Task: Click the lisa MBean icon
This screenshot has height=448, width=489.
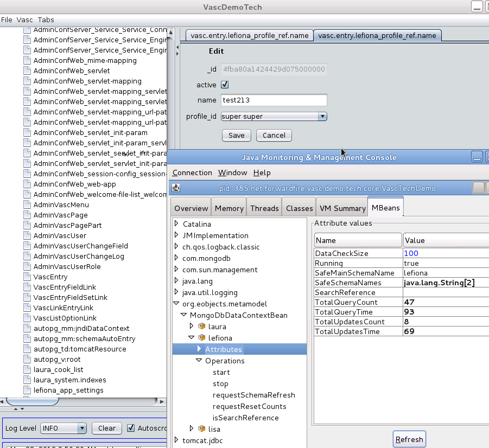Action: pyautogui.click(x=201, y=429)
